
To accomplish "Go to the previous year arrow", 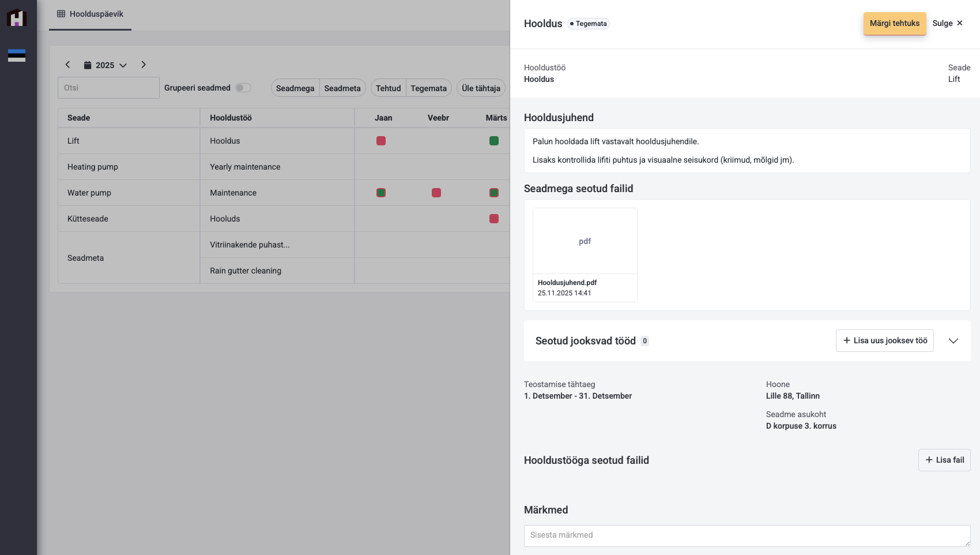I will [x=67, y=65].
